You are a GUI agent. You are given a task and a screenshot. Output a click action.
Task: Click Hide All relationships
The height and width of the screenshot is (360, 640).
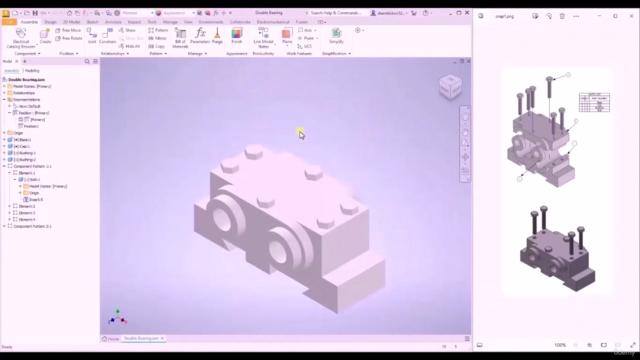[x=130, y=47]
